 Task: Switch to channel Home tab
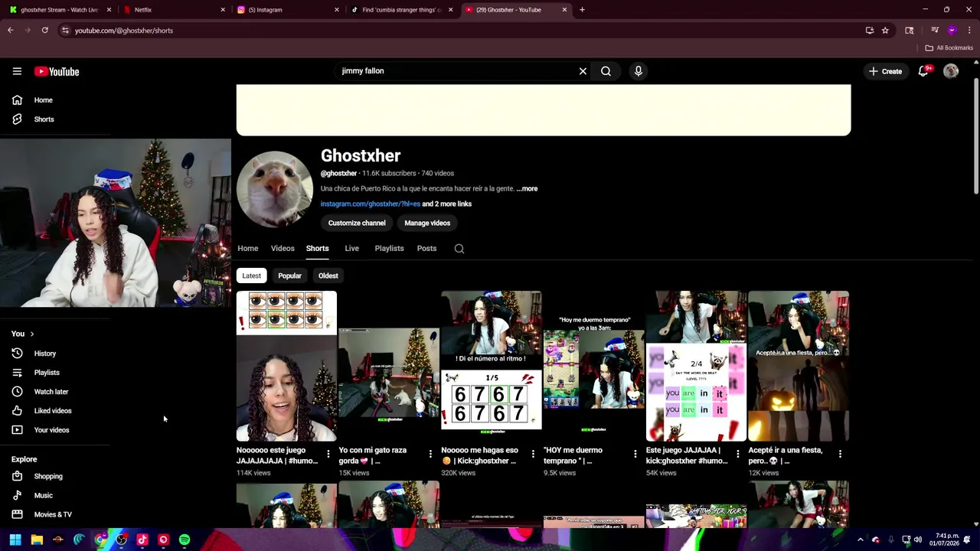point(247,249)
